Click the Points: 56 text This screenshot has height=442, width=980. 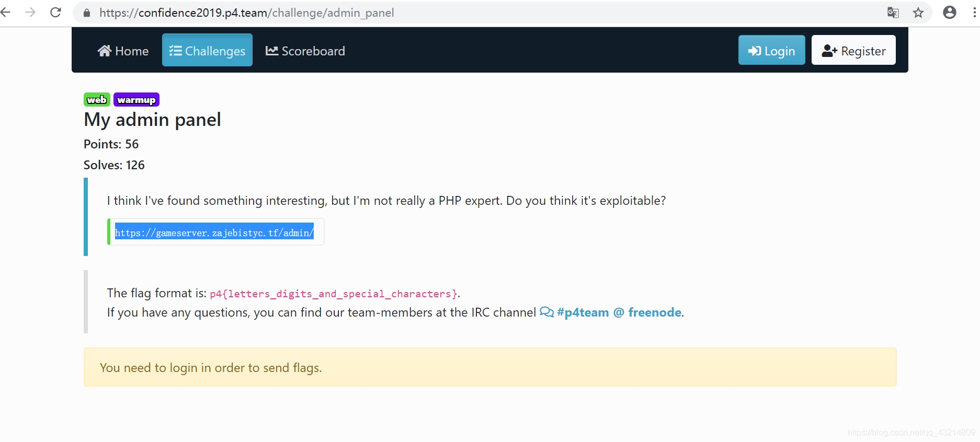tap(111, 144)
